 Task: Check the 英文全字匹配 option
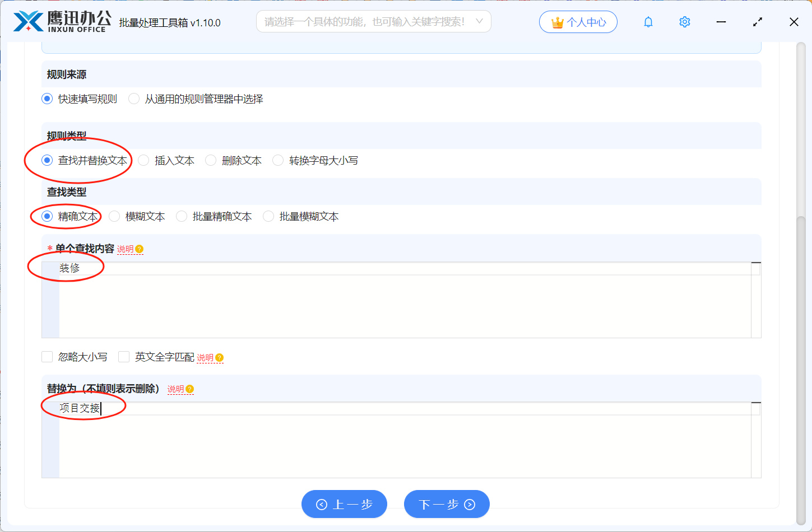[124, 356]
